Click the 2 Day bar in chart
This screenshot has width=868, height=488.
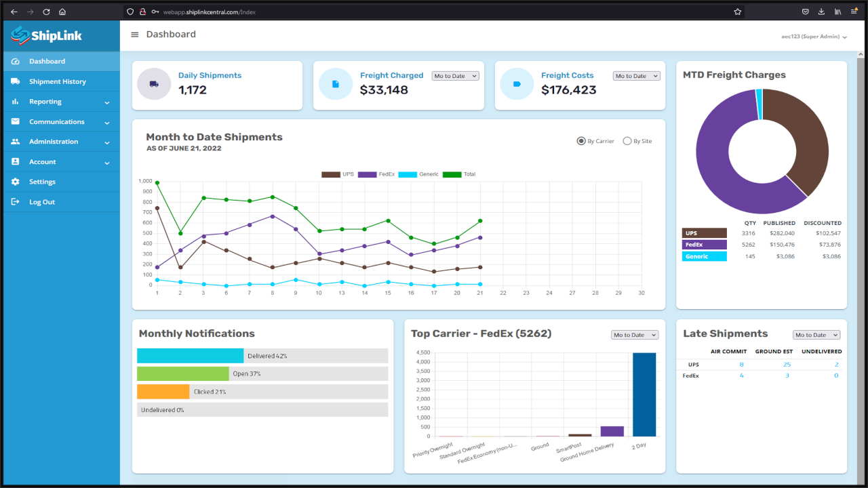644,394
